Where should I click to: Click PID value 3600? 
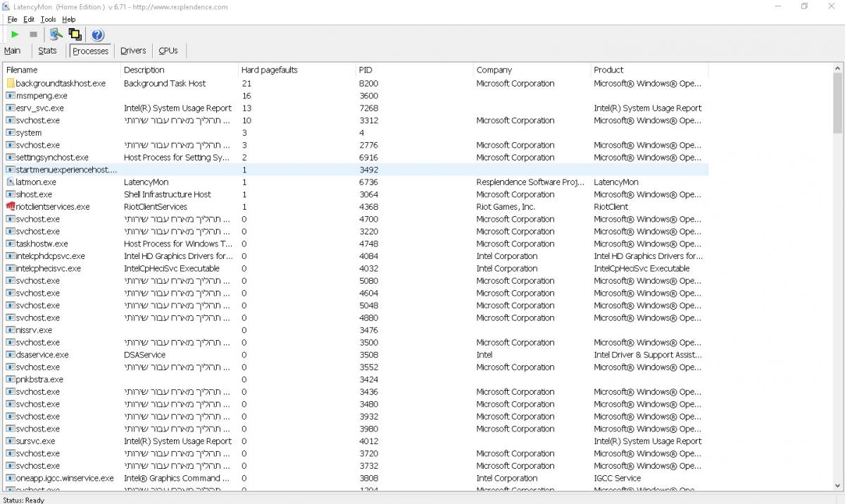click(x=368, y=96)
